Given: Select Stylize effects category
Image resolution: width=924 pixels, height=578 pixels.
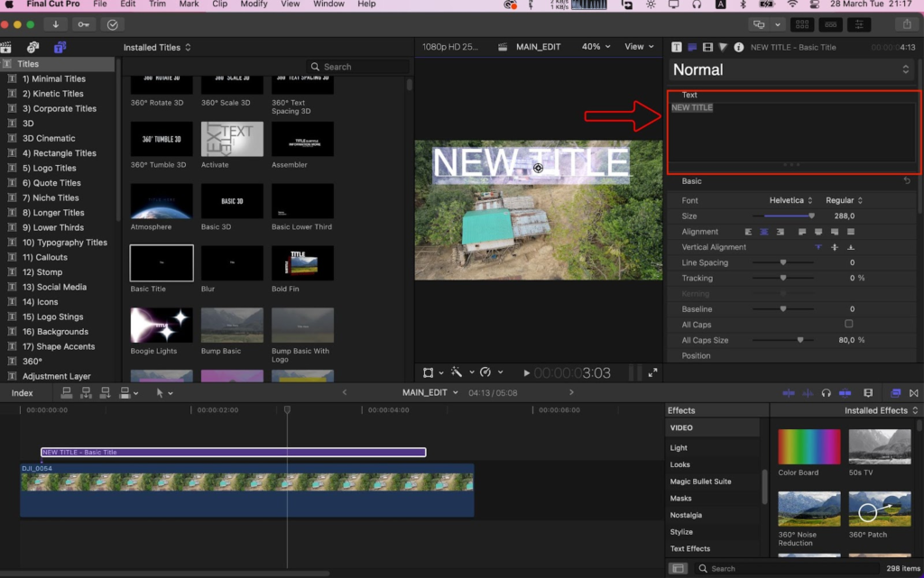Looking at the screenshot, I should [681, 532].
